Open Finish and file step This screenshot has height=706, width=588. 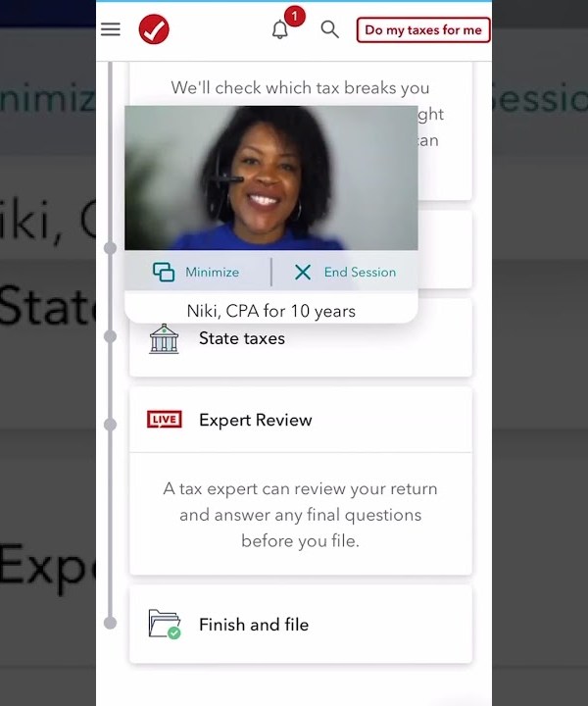(301, 625)
